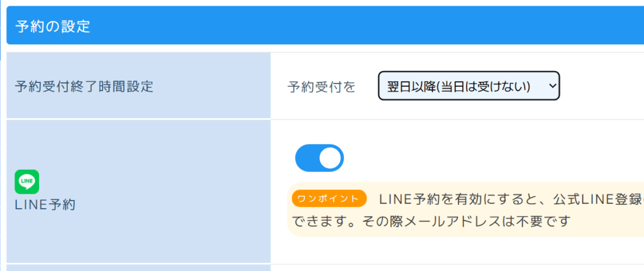Image resolution: width=644 pixels, height=271 pixels.
Task: Click the empty blue header bar area
Action: 377,26
